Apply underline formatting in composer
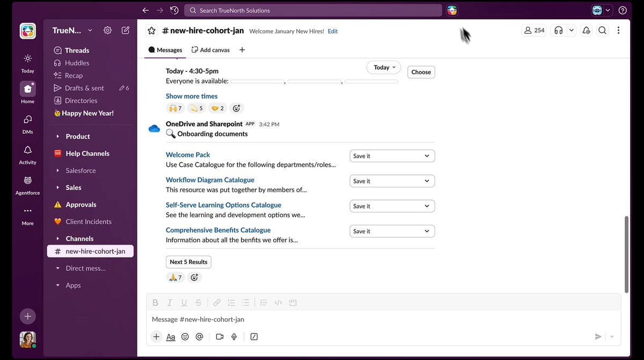This screenshot has height=360, width=644. pos(184,303)
